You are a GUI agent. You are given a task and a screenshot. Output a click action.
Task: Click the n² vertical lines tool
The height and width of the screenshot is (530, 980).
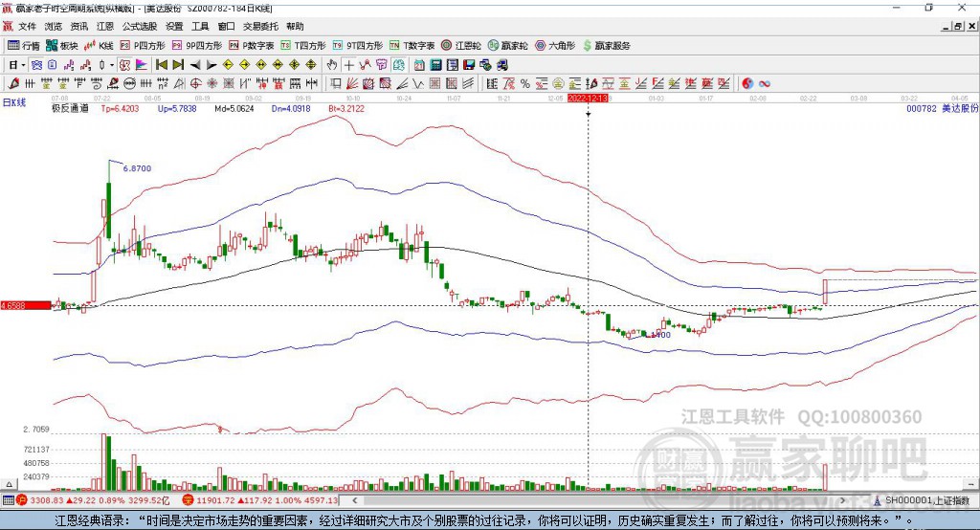pyautogui.click(x=163, y=84)
